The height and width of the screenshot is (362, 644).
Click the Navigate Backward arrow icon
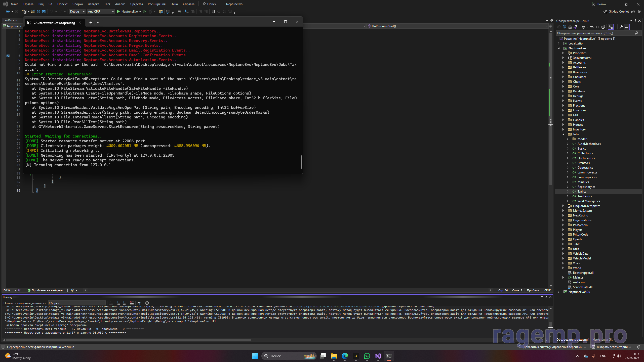(x=8, y=12)
